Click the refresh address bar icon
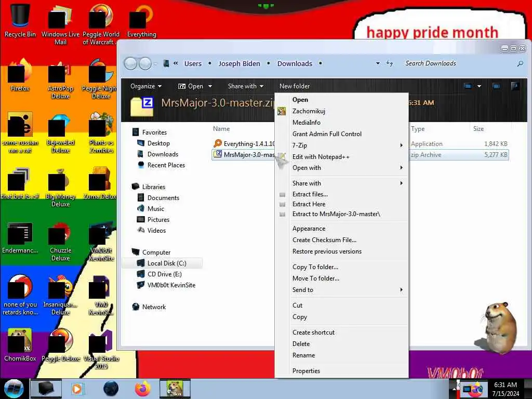 point(390,63)
